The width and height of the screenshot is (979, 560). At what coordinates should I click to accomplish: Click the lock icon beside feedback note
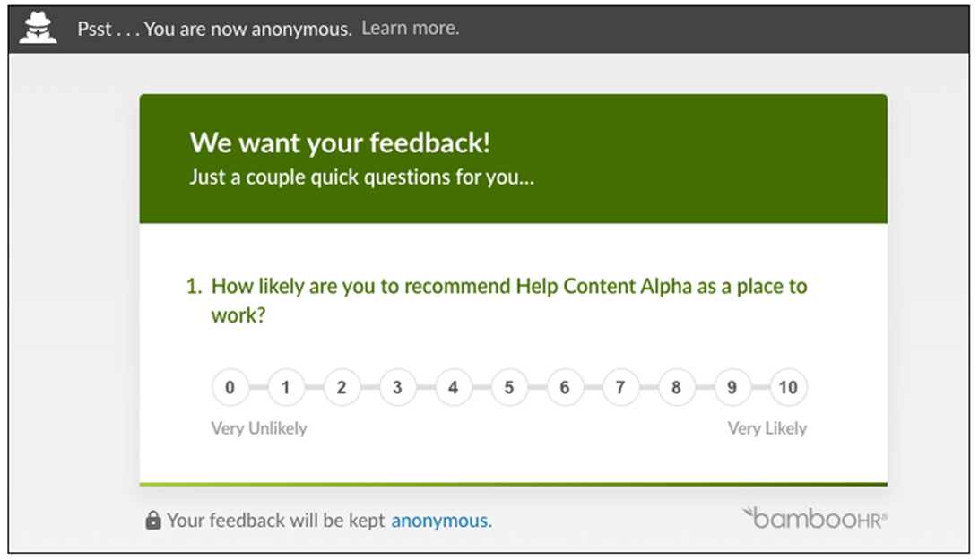(x=153, y=520)
